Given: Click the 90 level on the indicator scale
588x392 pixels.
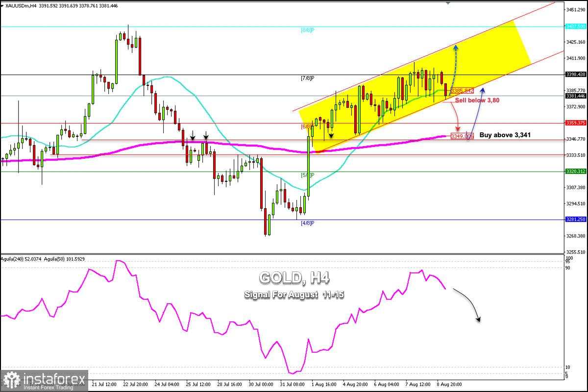Looking at the screenshot, I should pyautogui.click(x=568, y=268).
